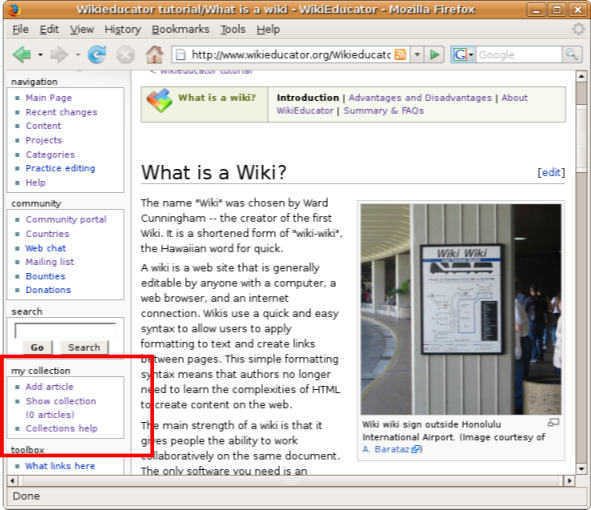Click the Google search engine icon
Viewport: 591px width, 510px height.
click(x=460, y=55)
